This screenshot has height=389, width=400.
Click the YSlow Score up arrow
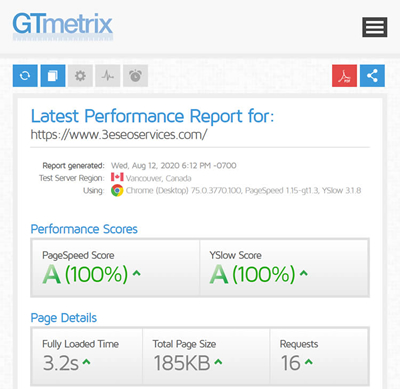tap(303, 273)
